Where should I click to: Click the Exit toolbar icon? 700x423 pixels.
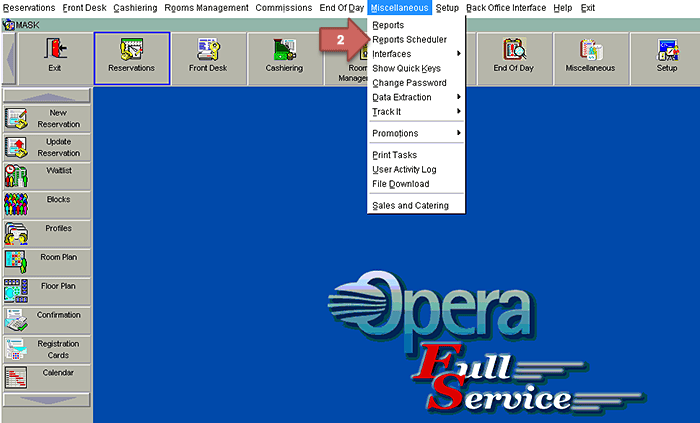[x=54, y=57]
